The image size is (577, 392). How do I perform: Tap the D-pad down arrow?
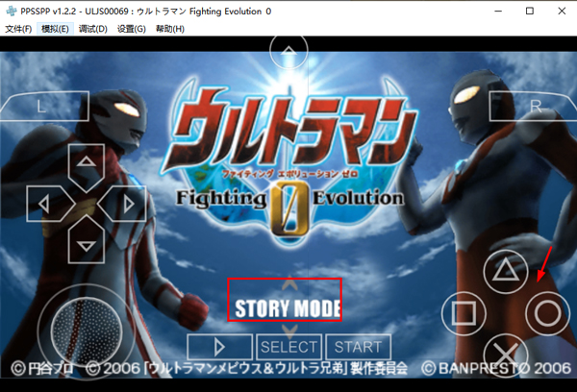(87, 239)
